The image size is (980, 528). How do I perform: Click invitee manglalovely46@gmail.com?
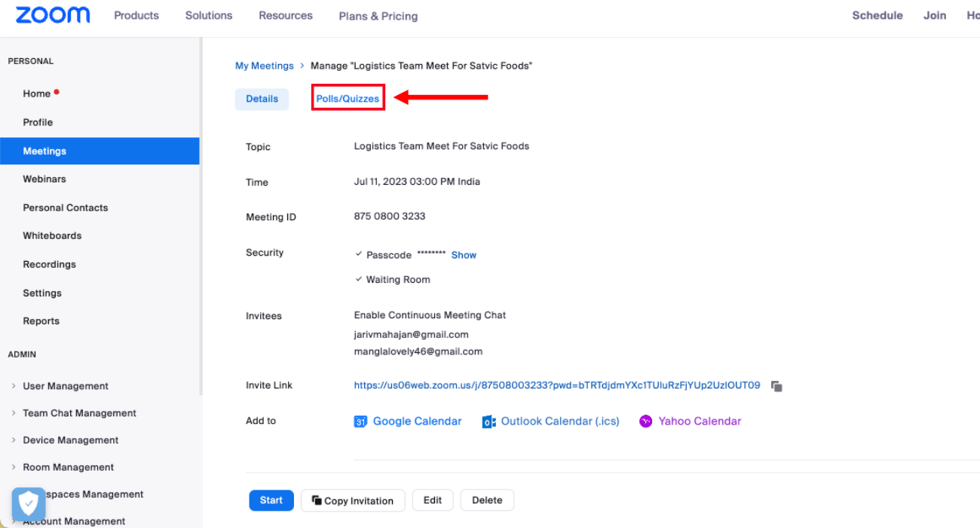(x=418, y=351)
